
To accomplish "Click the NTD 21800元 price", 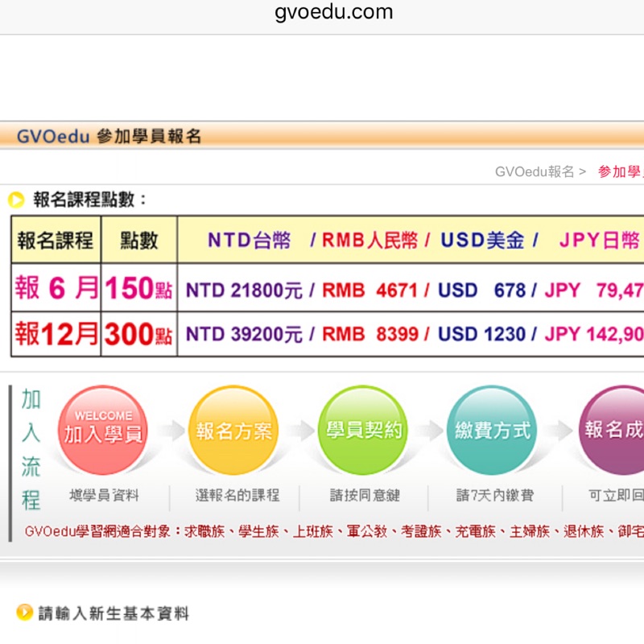I will click(243, 290).
